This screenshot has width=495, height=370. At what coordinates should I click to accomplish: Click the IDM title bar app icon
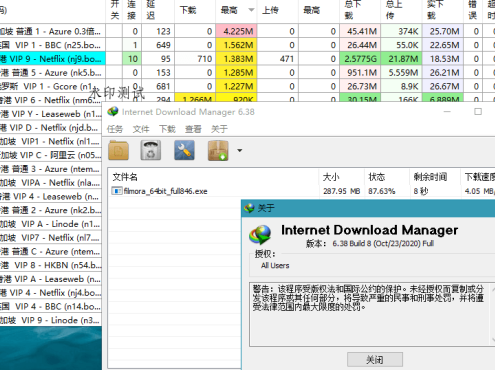113,112
